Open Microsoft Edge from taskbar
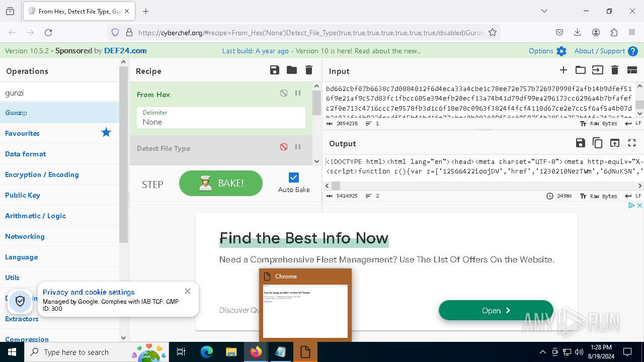Viewport: 644px width, 362px height. click(x=207, y=352)
